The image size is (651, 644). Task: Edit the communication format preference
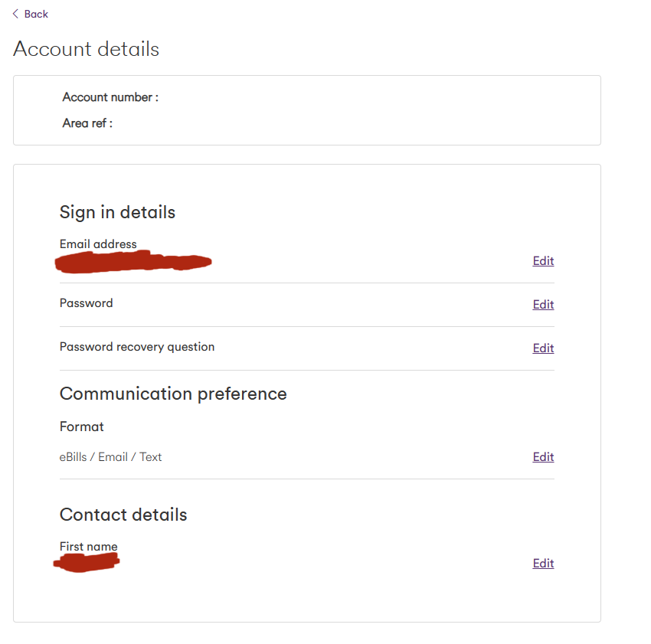[x=543, y=456]
